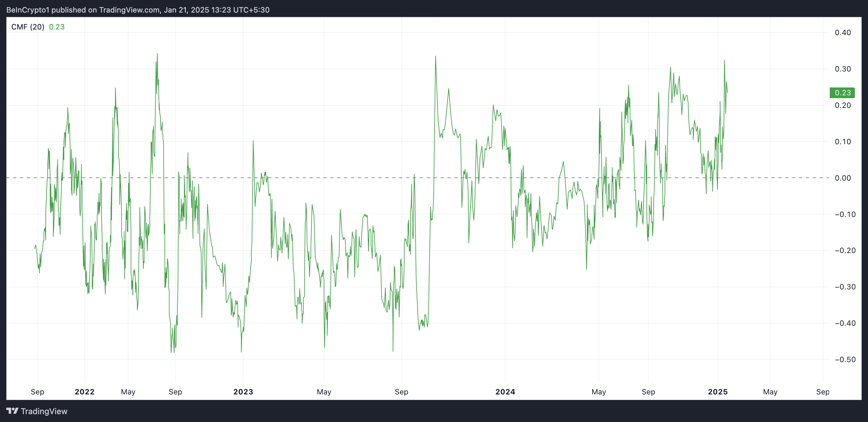The height and width of the screenshot is (422, 868).
Task: Click the BeInCrypto1 published header text
Action: point(138,10)
